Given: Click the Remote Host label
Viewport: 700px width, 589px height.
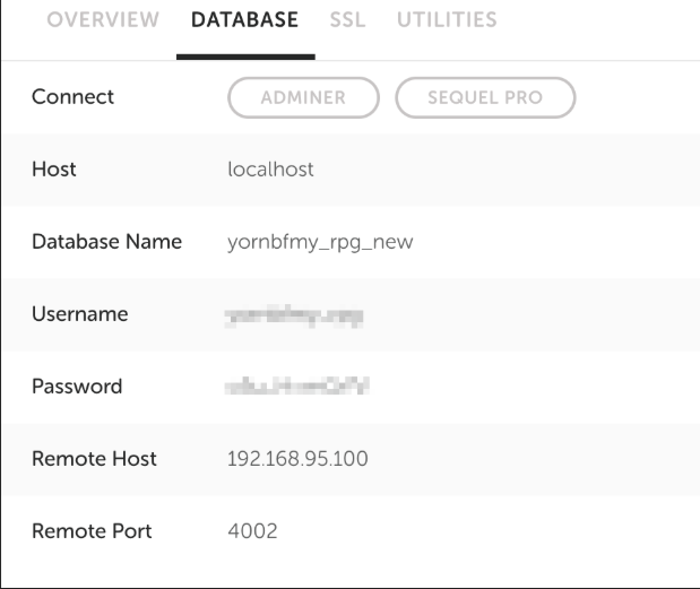Looking at the screenshot, I should 94,458.
